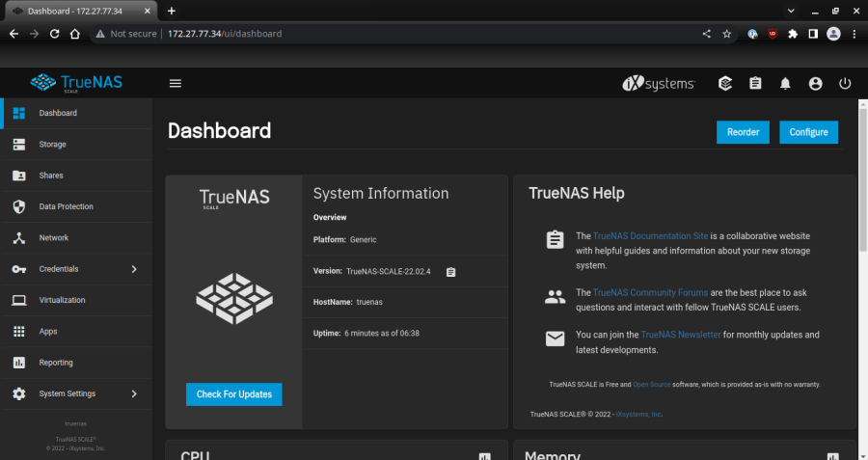Image resolution: width=868 pixels, height=460 pixels.
Task: Open Memory reports chart icon
Action: tap(831, 456)
